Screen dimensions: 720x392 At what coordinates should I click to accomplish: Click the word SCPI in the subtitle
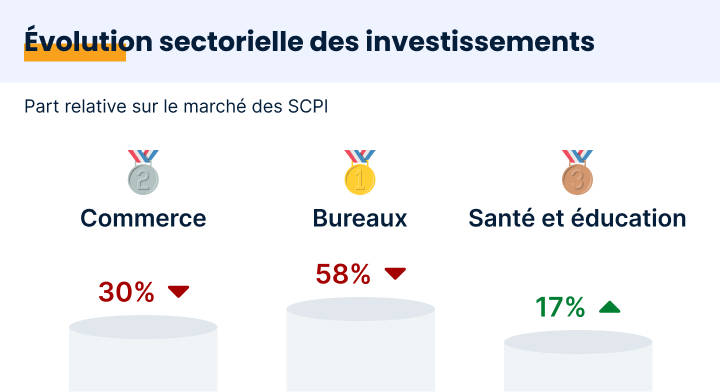(308, 106)
